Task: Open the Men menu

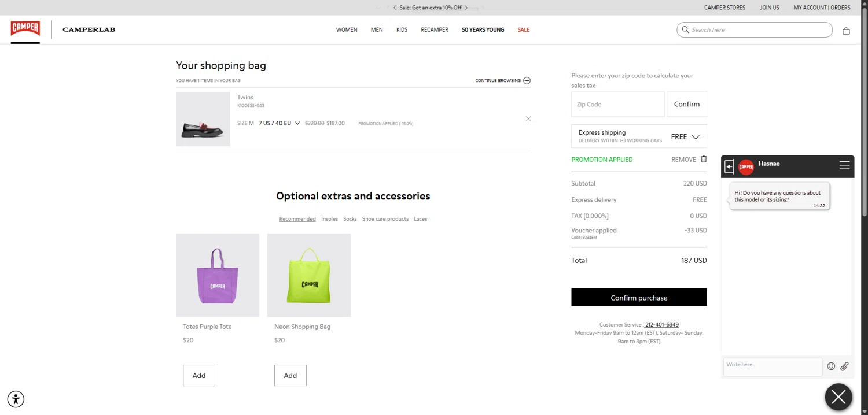Action: pos(377,29)
